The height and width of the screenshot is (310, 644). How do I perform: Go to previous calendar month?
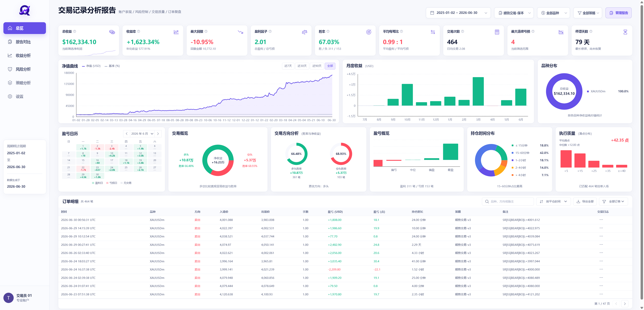tap(126, 134)
